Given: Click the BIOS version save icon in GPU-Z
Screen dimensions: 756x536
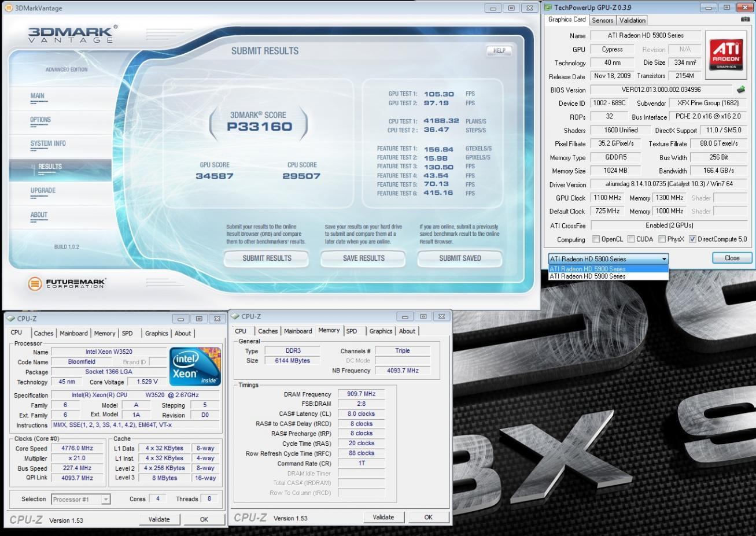Looking at the screenshot, I should pyautogui.click(x=741, y=90).
